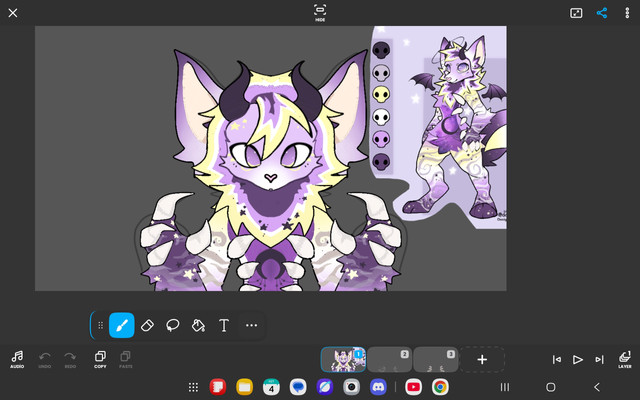Play the animation

[578, 360]
